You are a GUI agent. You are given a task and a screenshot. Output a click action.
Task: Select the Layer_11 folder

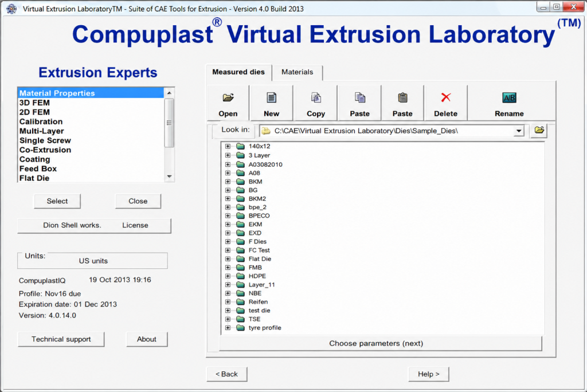[x=261, y=285]
